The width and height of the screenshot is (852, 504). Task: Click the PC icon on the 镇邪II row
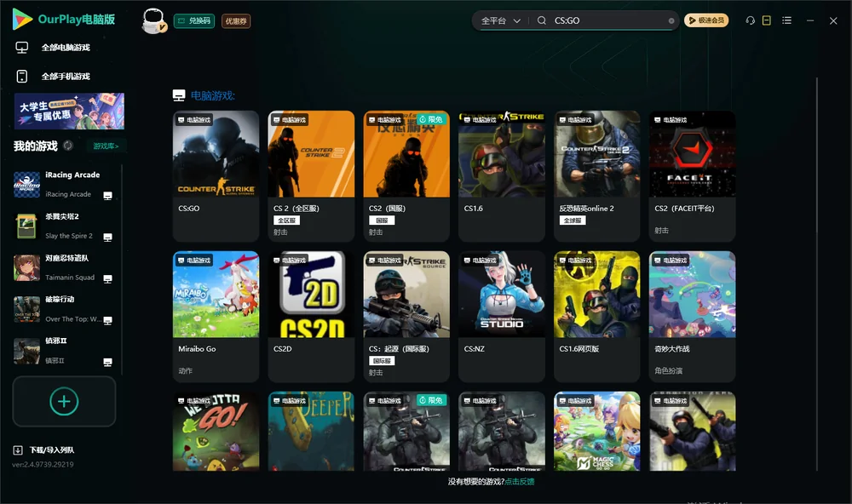(107, 363)
